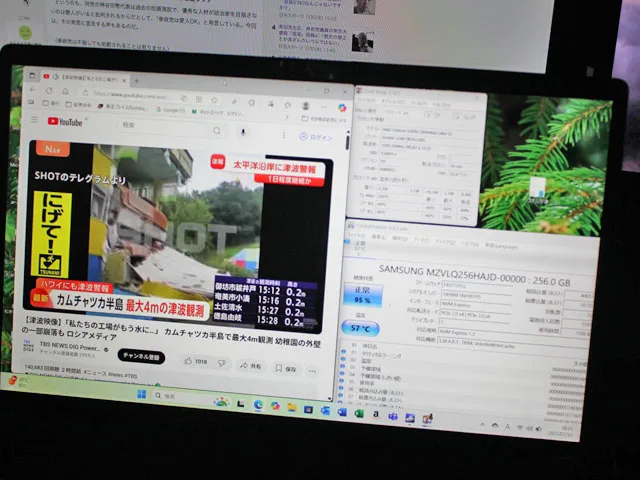This screenshot has width=640, height=480.
Task: Open the YouTube hamburger guide menu
Action: point(35,119)
